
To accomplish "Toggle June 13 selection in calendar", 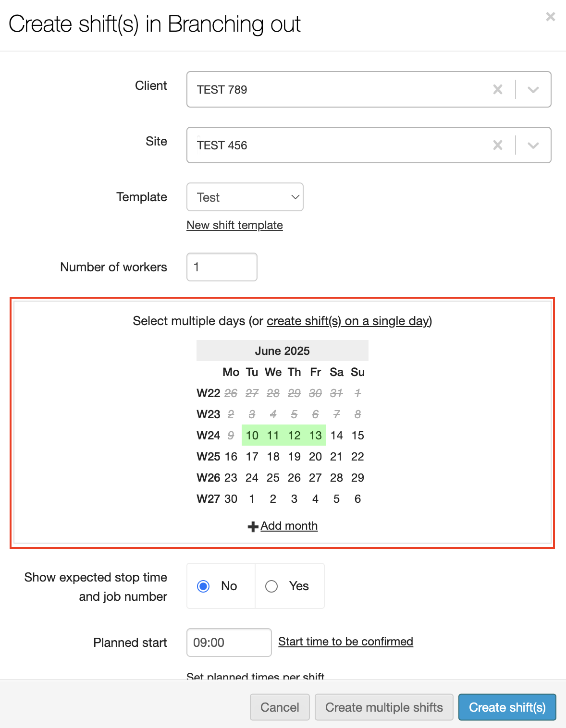I will point(316,436).
